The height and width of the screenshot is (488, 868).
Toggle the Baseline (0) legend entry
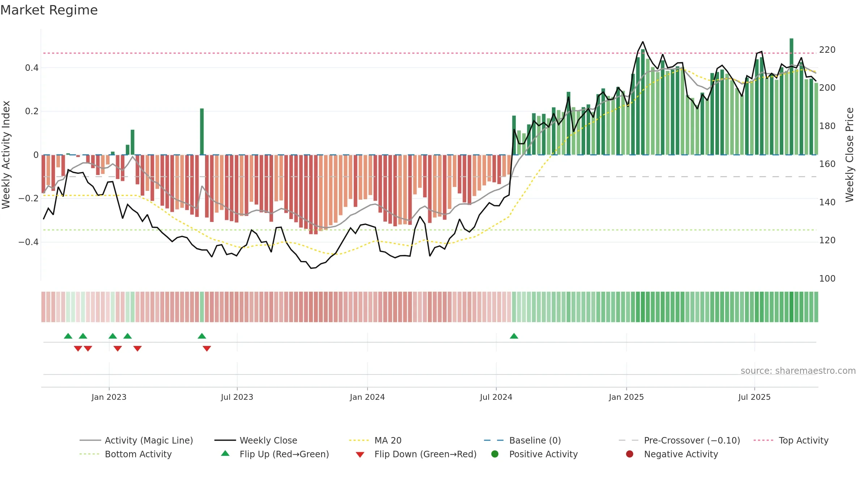coord(522,440)
